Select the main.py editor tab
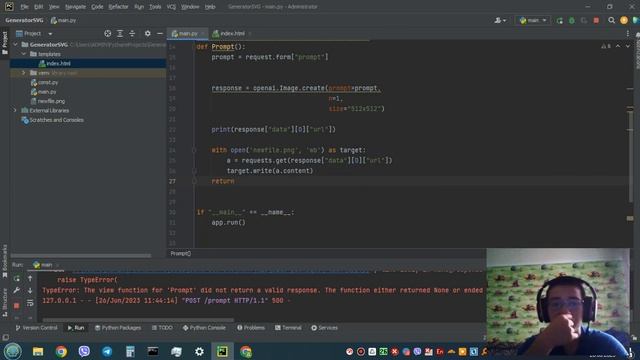 [x=187, y=33]
